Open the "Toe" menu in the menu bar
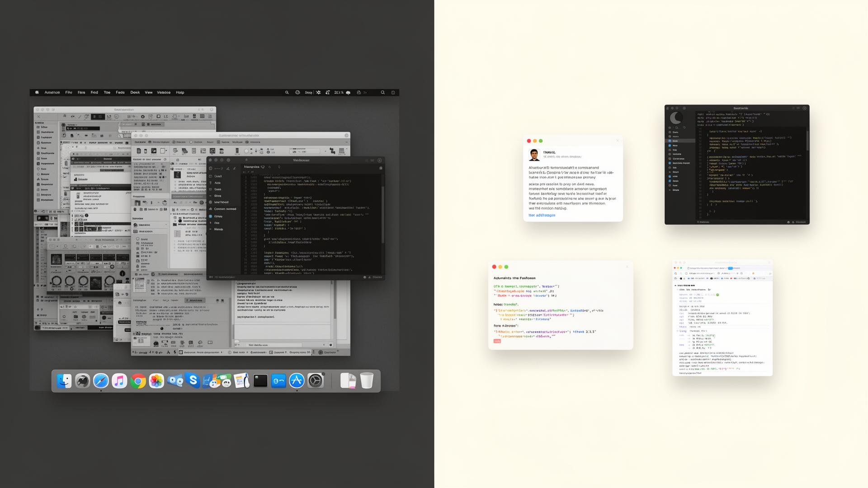Screen dimensions: 868x488 tap(107, 92)
